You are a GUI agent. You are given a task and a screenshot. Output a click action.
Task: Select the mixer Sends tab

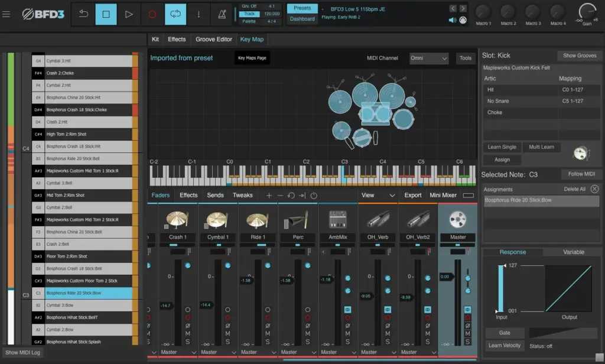pyautogui.click(x=215, y=196)
